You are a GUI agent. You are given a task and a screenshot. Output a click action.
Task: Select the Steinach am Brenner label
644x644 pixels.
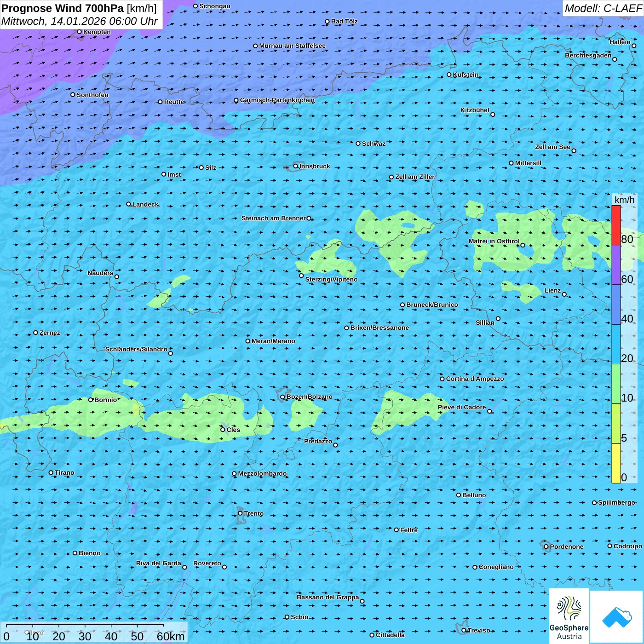pos(274,218)
